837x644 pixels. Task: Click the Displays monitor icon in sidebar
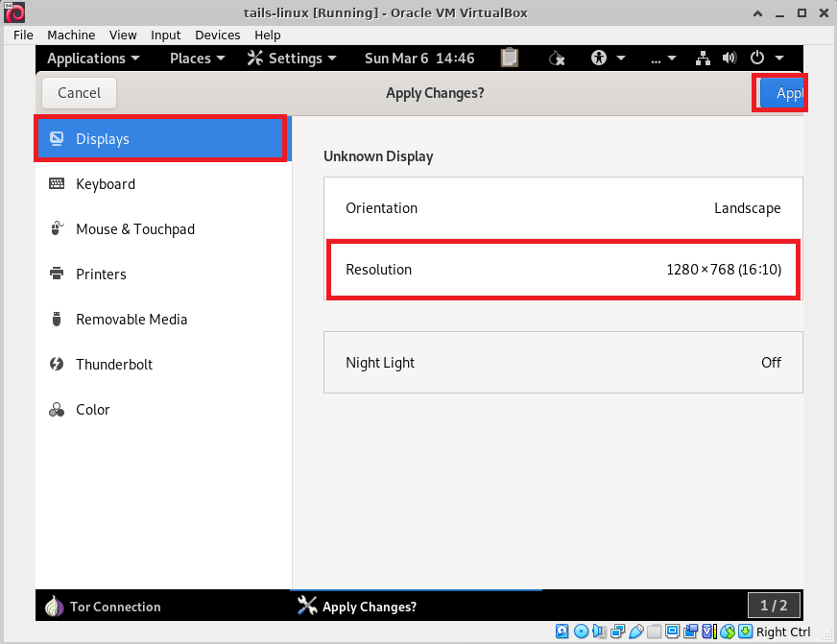tap(57, 139)
